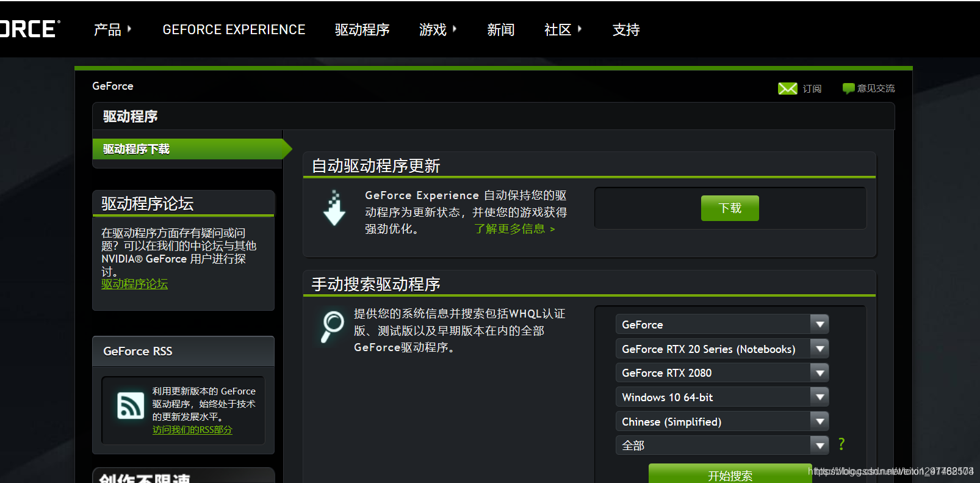980x483 pixels.
Task: Go to 新闻 in the top navigation
Action: [500, 29]
